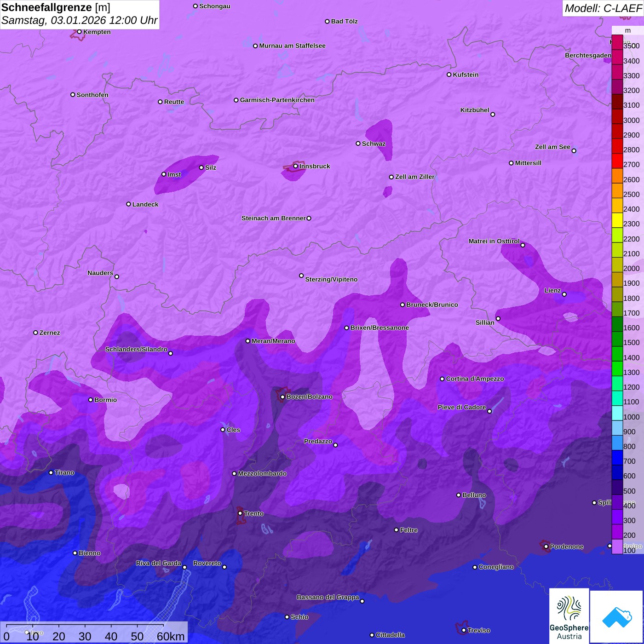
Task: Click the Zell am Ziller label
Action: click(415, 177)
